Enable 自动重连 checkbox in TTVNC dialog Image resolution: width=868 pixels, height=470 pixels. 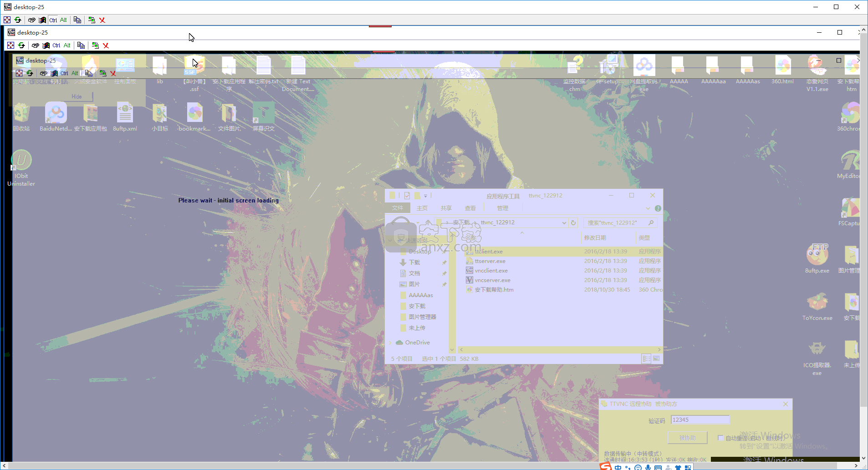tap(720, 438)
